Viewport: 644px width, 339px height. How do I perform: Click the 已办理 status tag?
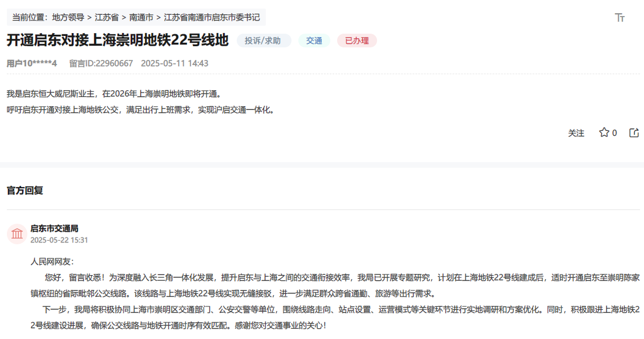point(357,41)
